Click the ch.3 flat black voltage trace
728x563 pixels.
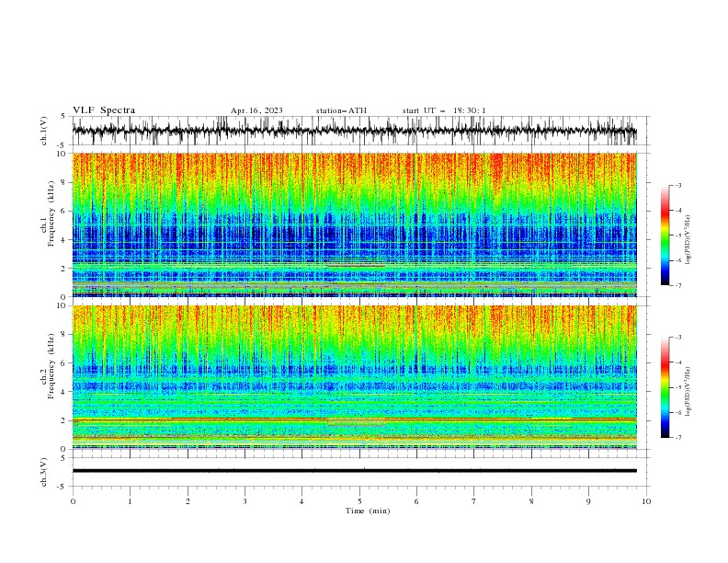pos(354,471)
